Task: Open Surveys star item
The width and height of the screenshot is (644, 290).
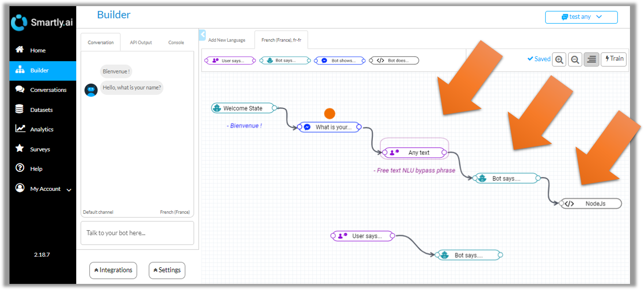Action: coord(40,149)
